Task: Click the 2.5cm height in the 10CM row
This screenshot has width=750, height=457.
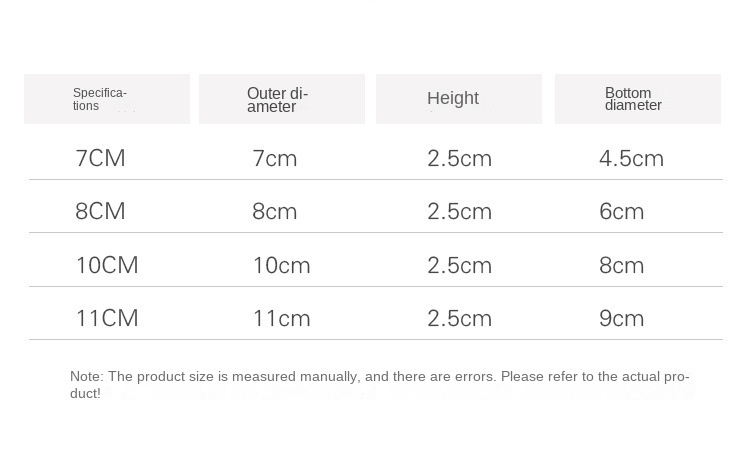Action: (x=459, y=265)
